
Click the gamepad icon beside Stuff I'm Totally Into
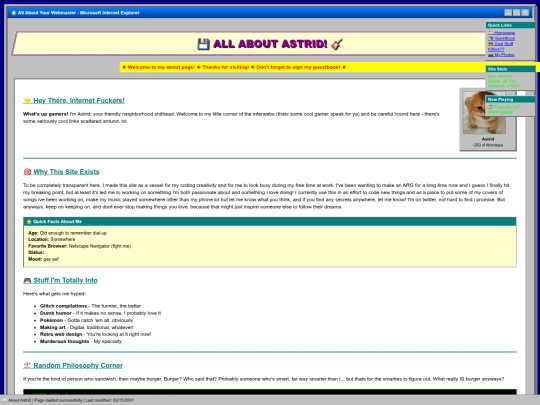pyautogui.click(x=27, y=280)
